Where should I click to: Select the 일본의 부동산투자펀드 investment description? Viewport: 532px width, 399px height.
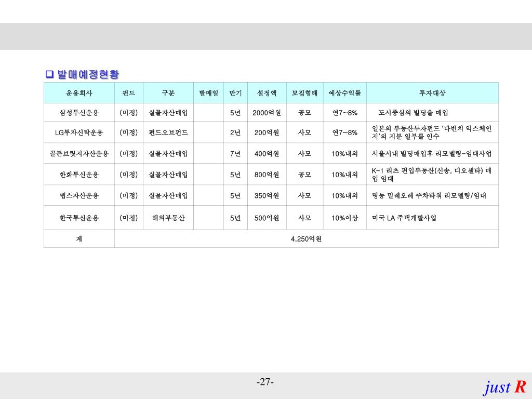coord(432,132)
